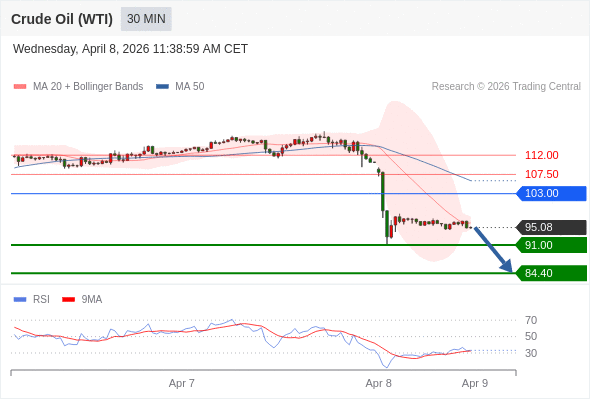Image resolution: width=590 pixels, height=400 pixels.
Task: Click the pink MA 20 color swatch
Action: 20,87
